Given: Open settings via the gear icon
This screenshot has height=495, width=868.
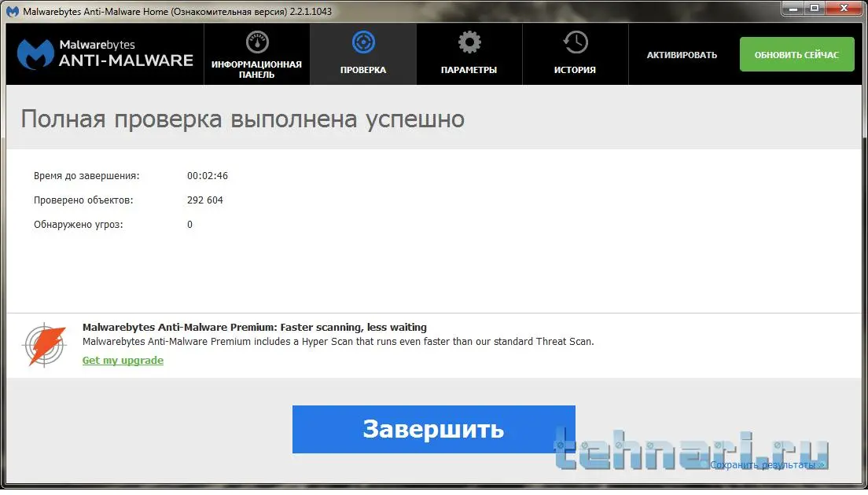Looking at the screenshot, I should (469, 42).
